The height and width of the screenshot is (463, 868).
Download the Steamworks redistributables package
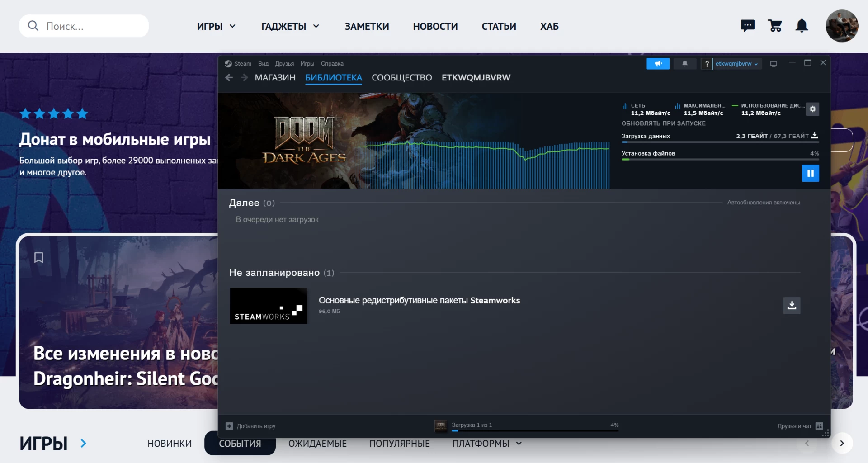(792, 306)
